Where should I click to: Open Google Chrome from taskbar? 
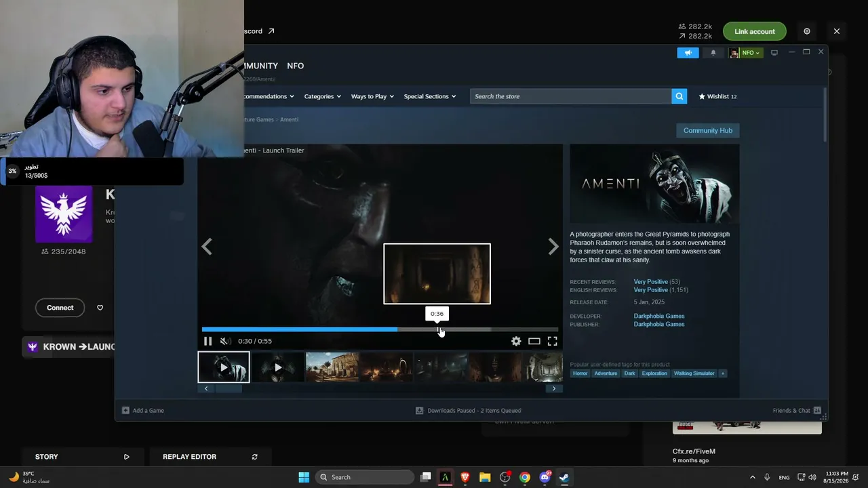(525, 477)
